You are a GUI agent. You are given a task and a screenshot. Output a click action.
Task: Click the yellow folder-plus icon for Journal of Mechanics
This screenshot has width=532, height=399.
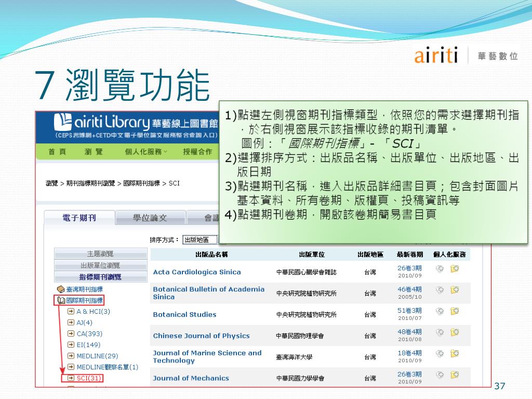click(455, 375)
